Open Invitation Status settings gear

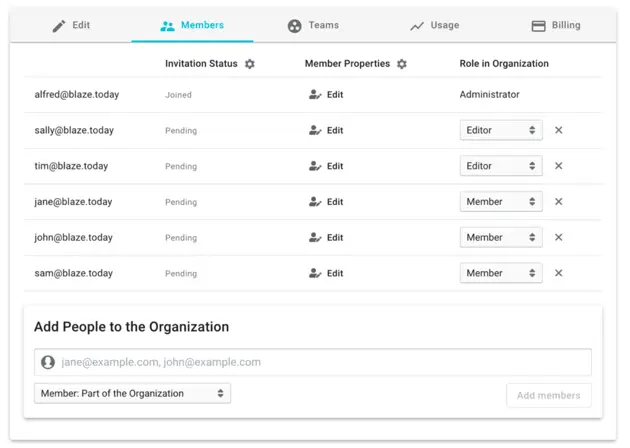(250, 64)
